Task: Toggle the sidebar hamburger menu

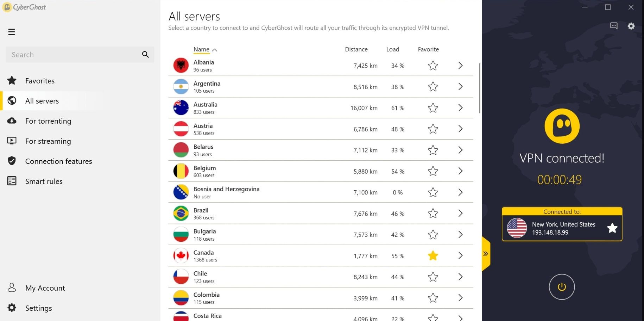Action: (x=12, y=32)
